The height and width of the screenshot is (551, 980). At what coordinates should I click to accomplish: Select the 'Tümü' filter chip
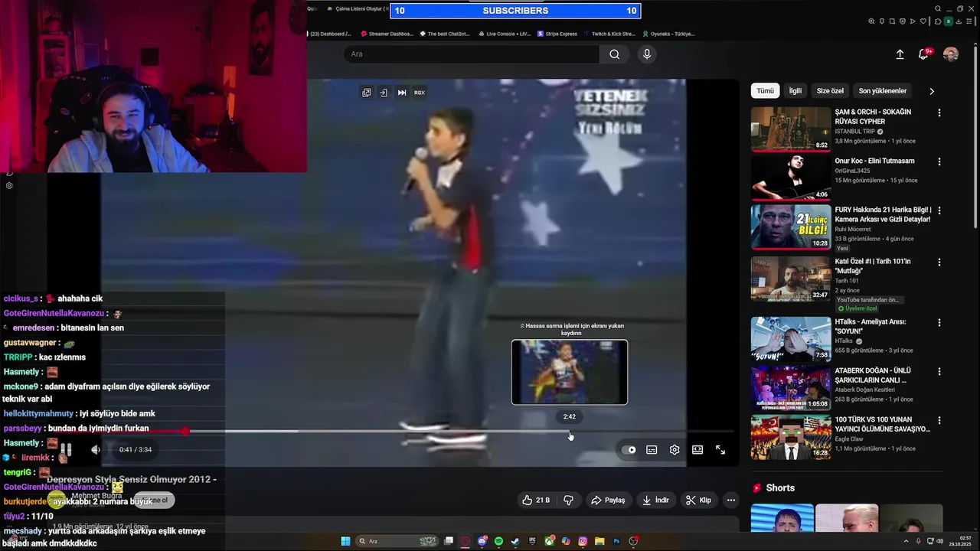click(x=765, y=90)
